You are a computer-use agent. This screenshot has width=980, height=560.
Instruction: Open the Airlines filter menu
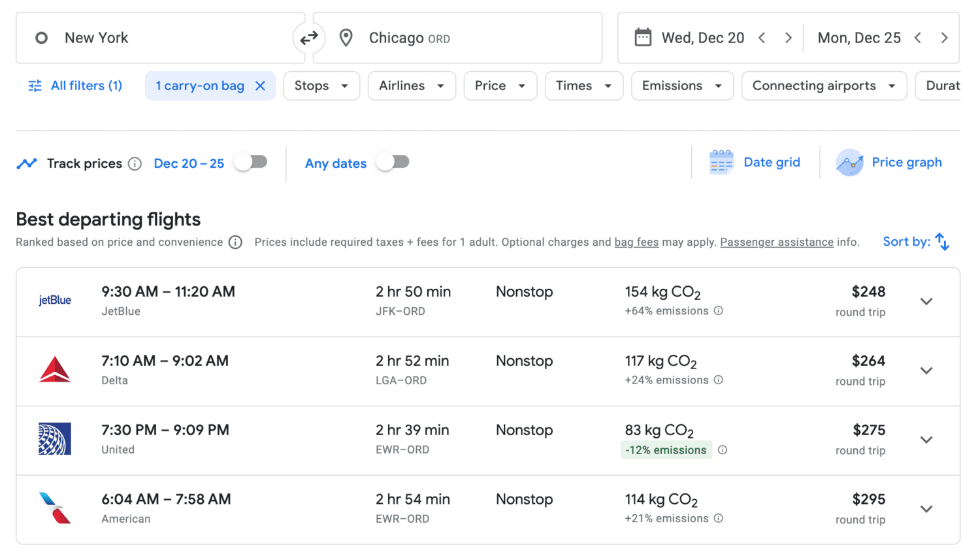tap(412, 86)
